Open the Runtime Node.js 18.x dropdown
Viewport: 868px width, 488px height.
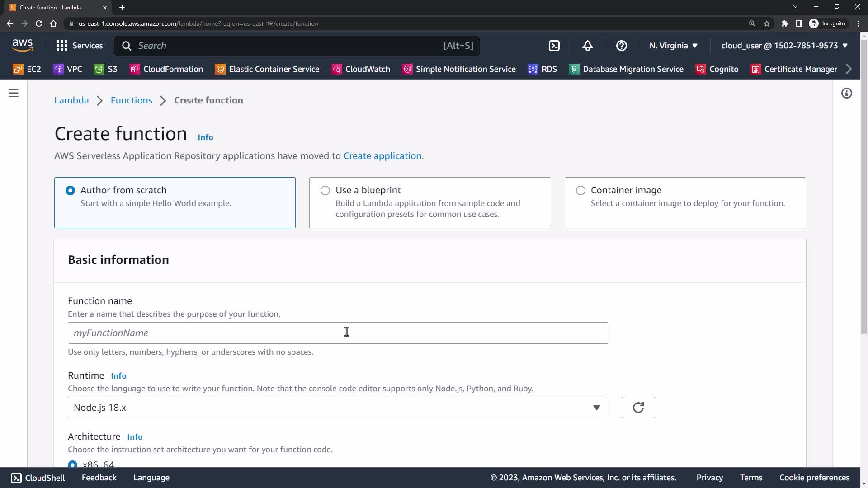pos(337,408)
